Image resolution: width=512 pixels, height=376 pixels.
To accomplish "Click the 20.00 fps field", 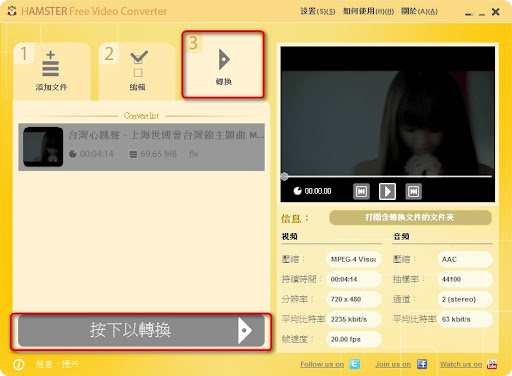I will click(x=354, y=339).
